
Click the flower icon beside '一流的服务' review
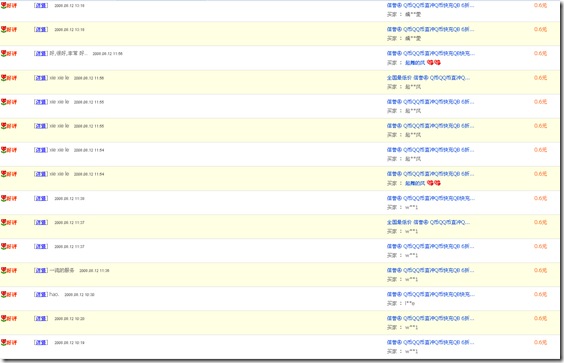click(x=4, y=271)
